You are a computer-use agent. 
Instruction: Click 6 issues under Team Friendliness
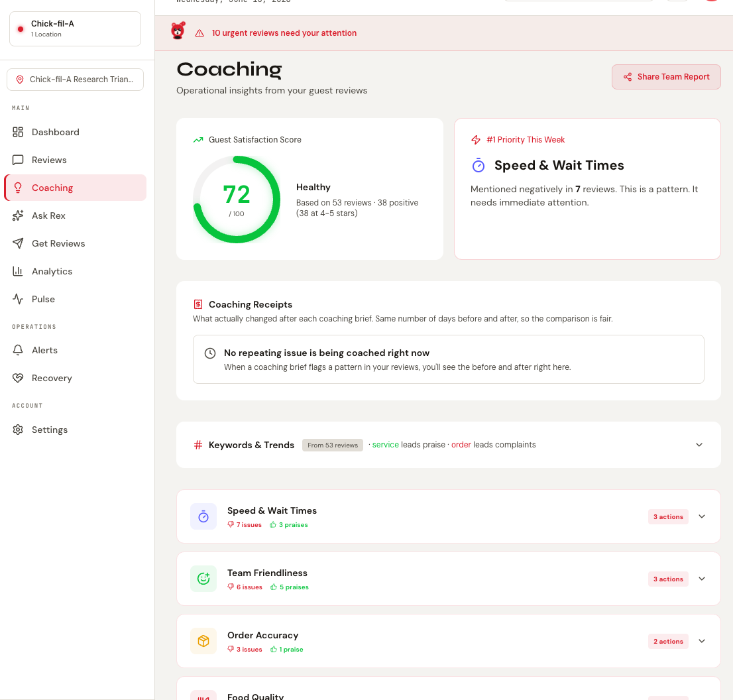tap(245, 587)
